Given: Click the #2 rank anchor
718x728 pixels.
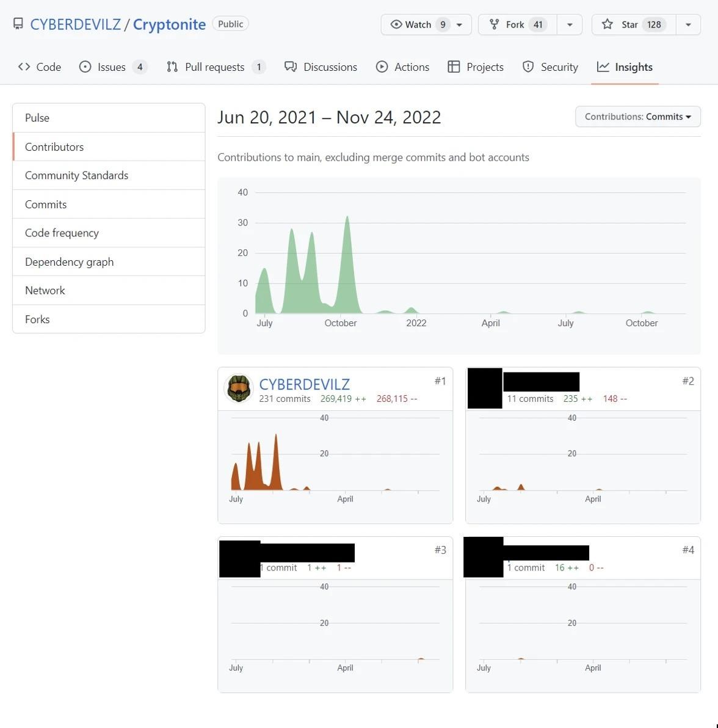Looking at the screenshot, I should point(688,381).
